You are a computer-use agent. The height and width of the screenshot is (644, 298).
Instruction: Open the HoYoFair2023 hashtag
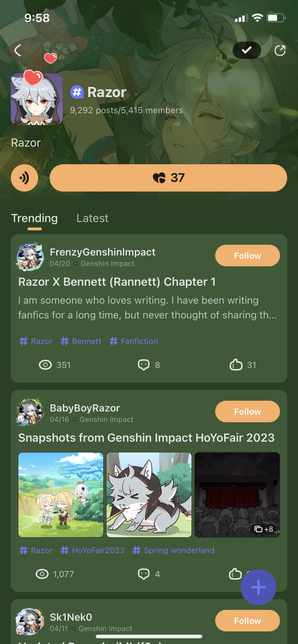point(93,550)
